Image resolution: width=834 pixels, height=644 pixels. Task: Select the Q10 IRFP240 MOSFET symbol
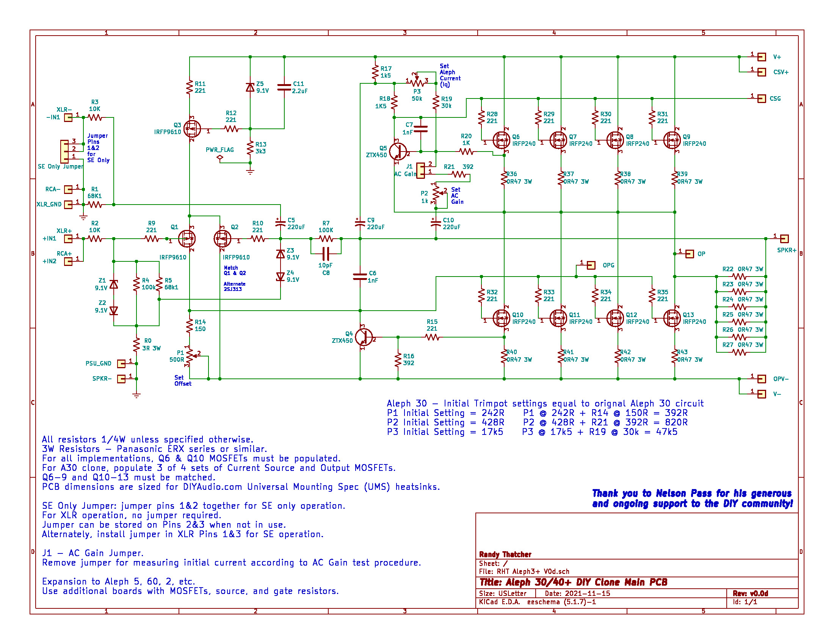point(501,318)
